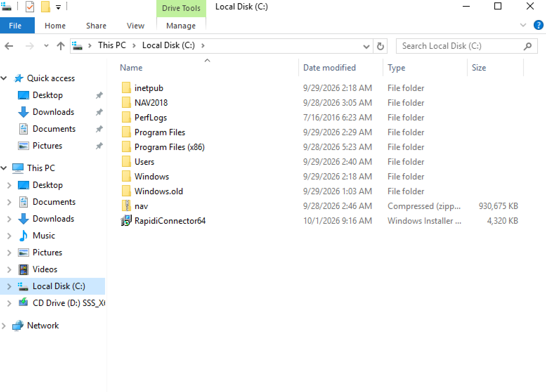Open the Help question mark icon

coord(538,25)
